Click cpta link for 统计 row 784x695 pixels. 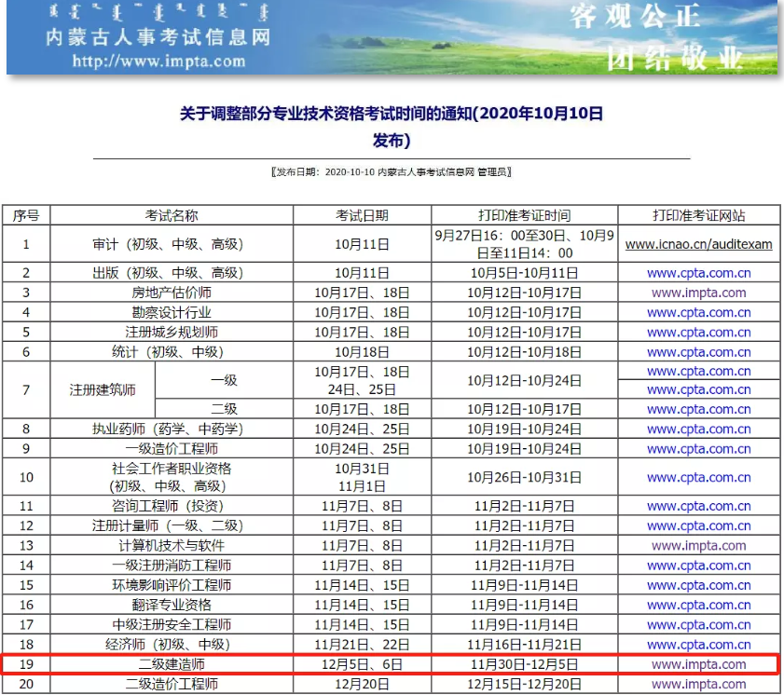(698, 352)
